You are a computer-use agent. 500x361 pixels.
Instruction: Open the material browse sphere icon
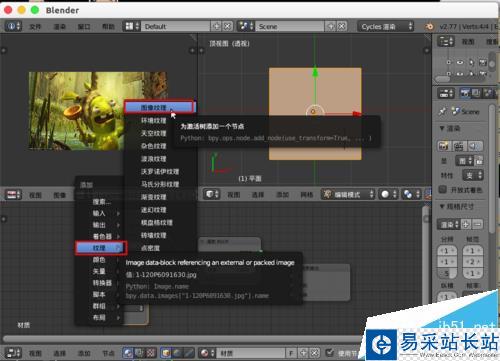pos(207,353)
